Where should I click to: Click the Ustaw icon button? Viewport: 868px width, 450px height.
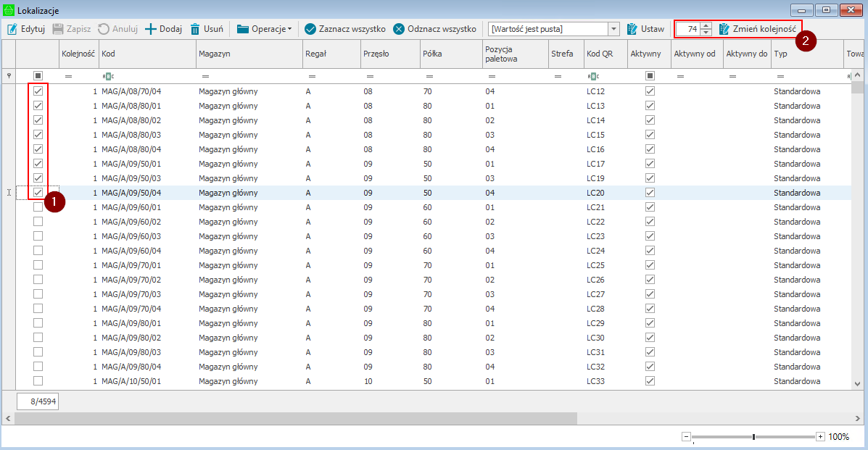(x=632, y=29)
